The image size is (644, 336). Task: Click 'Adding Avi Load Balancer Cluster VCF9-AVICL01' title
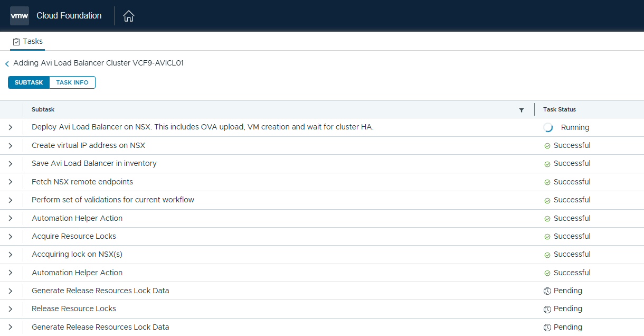coord(98,63)
